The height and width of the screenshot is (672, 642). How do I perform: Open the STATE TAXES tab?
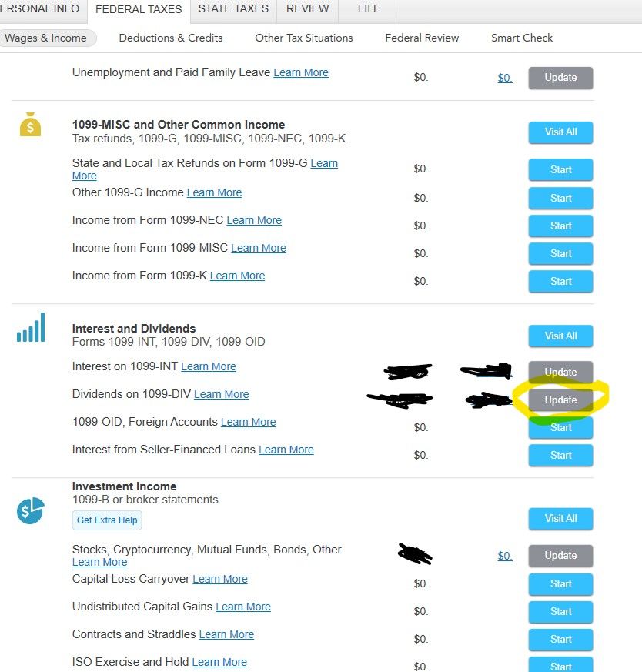(233, 8)
